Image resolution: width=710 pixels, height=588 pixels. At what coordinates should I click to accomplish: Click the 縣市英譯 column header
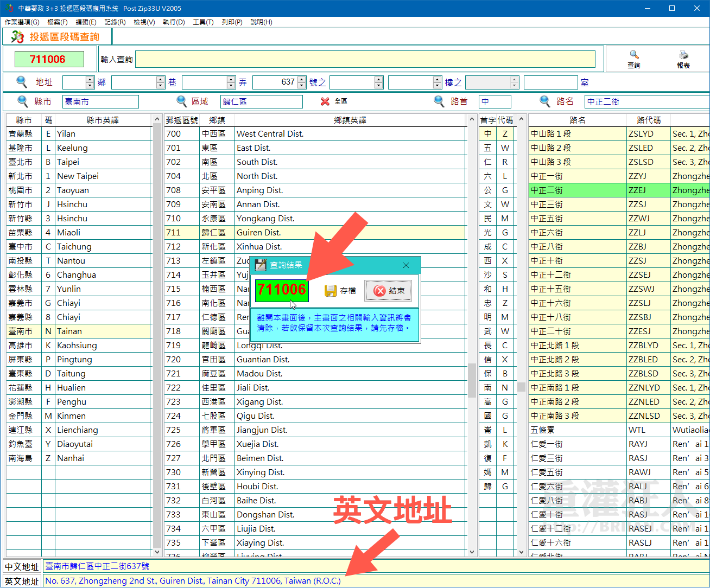(x=103, y=120)
